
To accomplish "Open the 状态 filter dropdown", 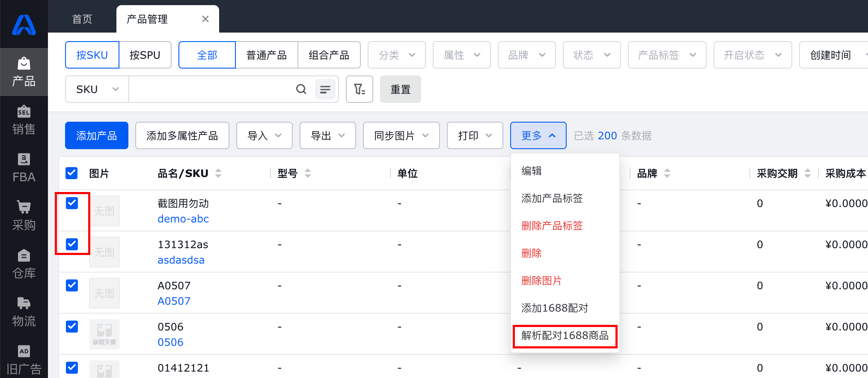I will tap(592, 55).
